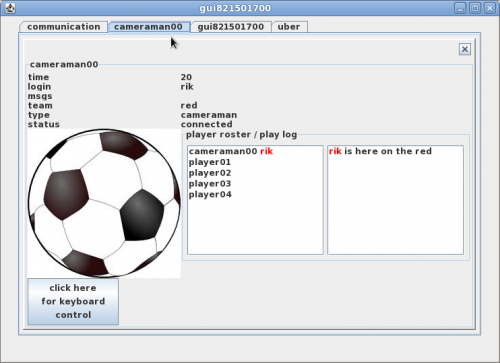Select the cameraman00 tab
The height and width of the screenshot is (363, 500).
click(149, 27)
